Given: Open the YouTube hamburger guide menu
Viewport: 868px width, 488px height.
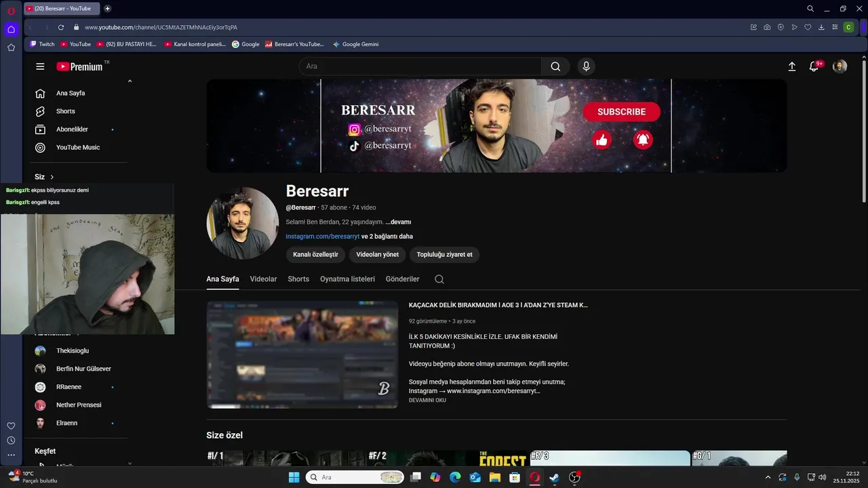Looking at the screenshot, I should 40,66.
